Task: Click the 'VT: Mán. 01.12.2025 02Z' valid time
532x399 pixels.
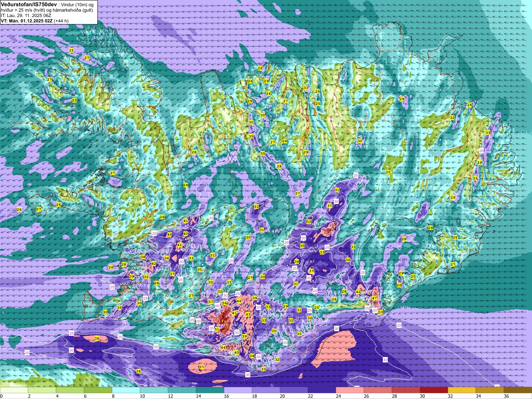Action: (x=27, y=21)
